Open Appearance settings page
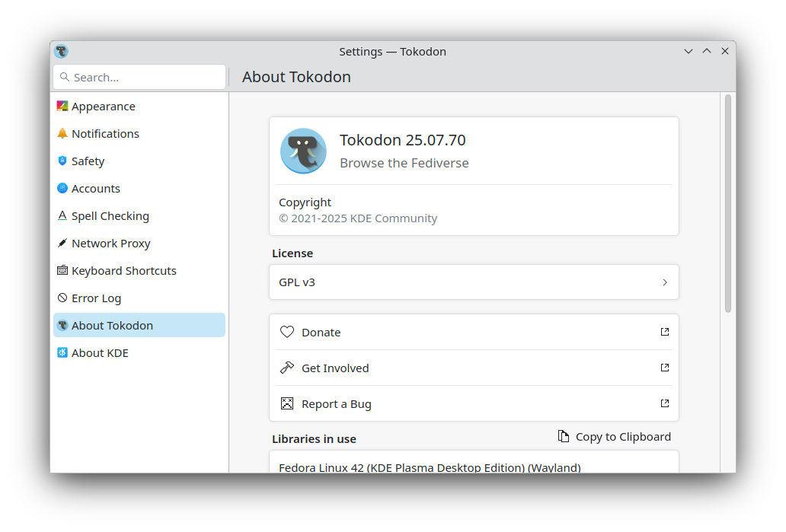 [139, 107]
